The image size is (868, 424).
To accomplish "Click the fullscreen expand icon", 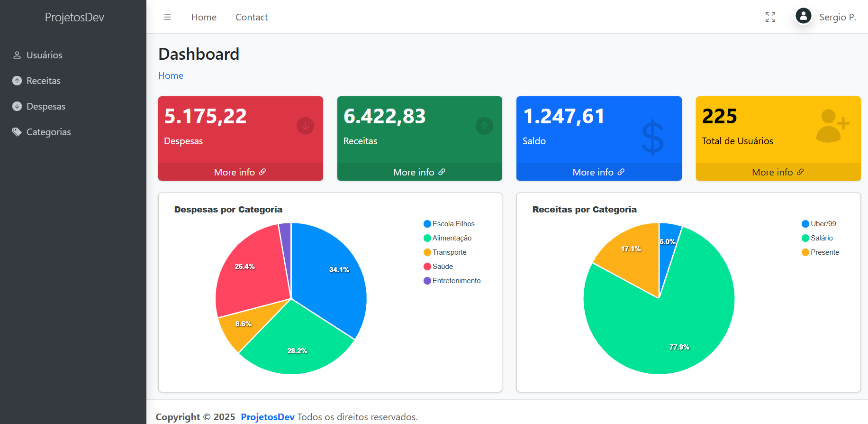I will tap(770, 17).
